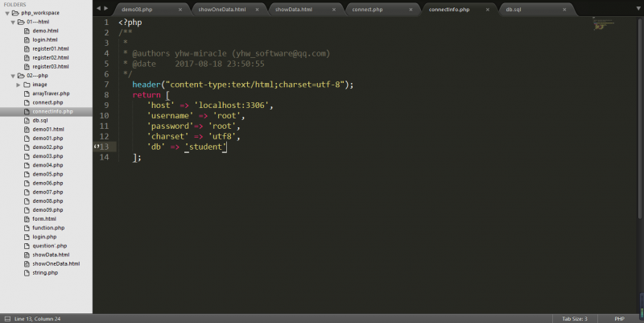The image size is (644, 323).
Task: Open function.php in the sidebar
Action: [47, 228]
